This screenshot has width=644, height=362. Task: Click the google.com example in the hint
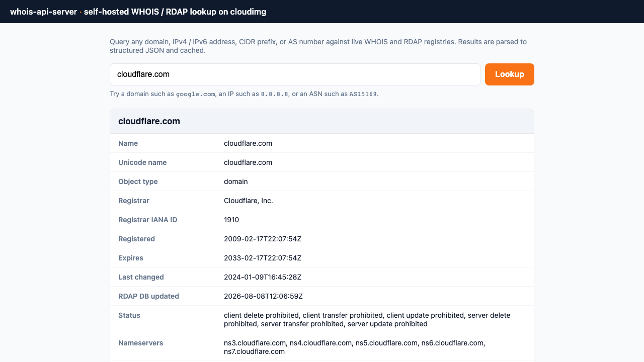[x=195, y=94]
